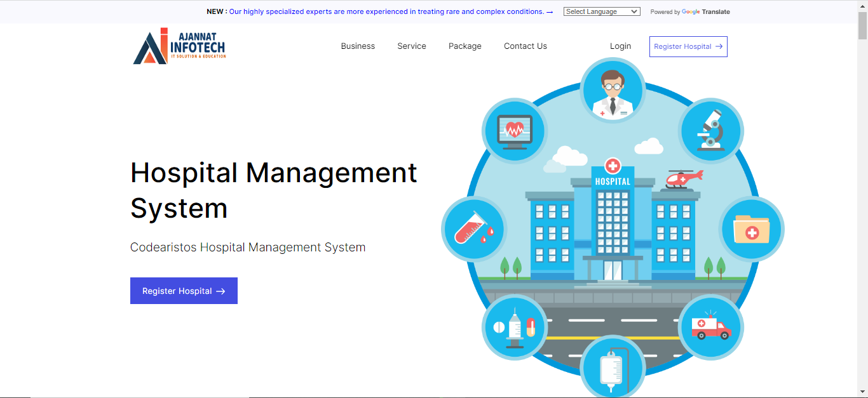Click the heart rate monitor icon
Screen dimensions: 868x398
[x=514, y=131]
